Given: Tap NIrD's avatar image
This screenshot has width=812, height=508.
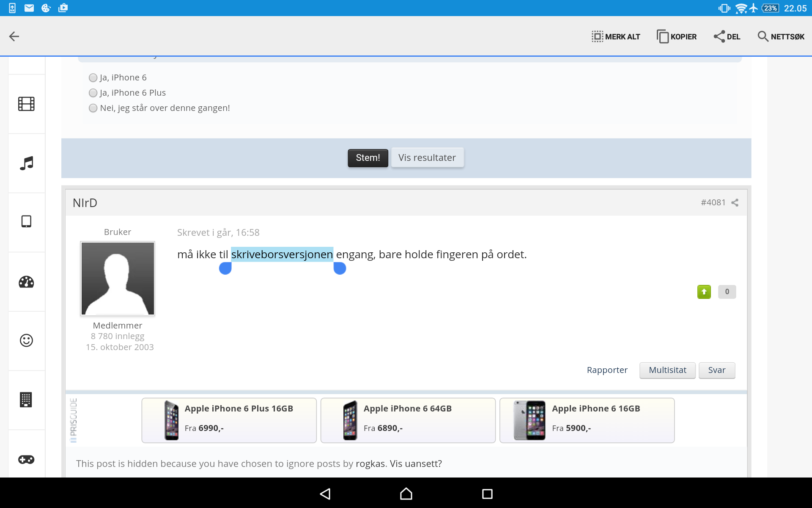Looking at the screenshot, I should coord(118,279).
